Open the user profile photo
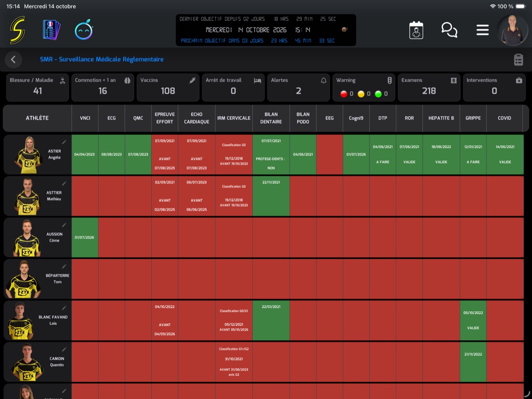 512,30
